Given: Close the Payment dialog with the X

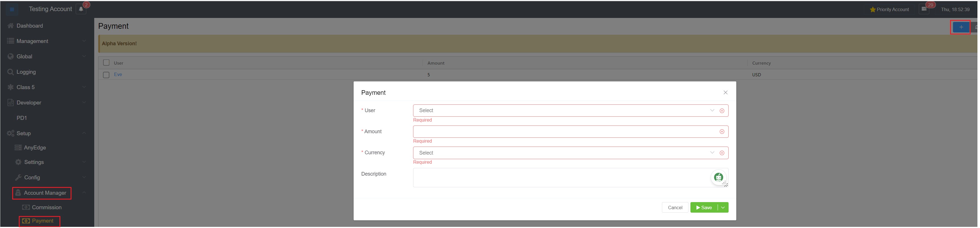Looking at the screenshot, I should (x=725, y=93).
